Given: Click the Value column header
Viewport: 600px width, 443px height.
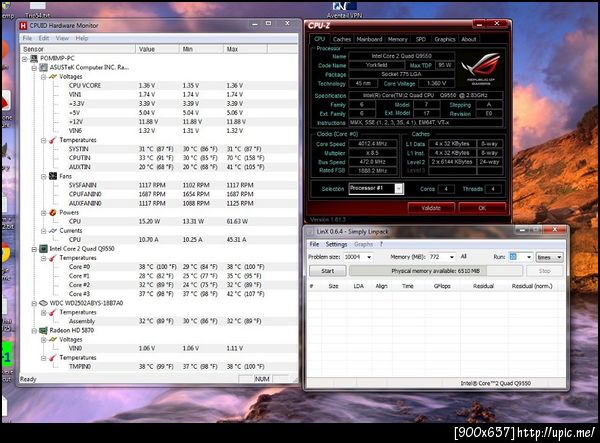Looking at the screenshot, I should point(157,49).
